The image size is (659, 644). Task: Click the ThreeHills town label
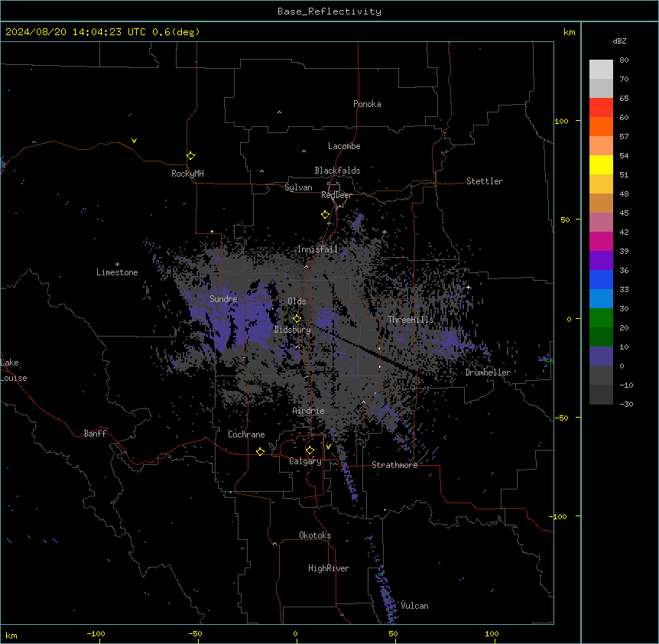[411, 320]
